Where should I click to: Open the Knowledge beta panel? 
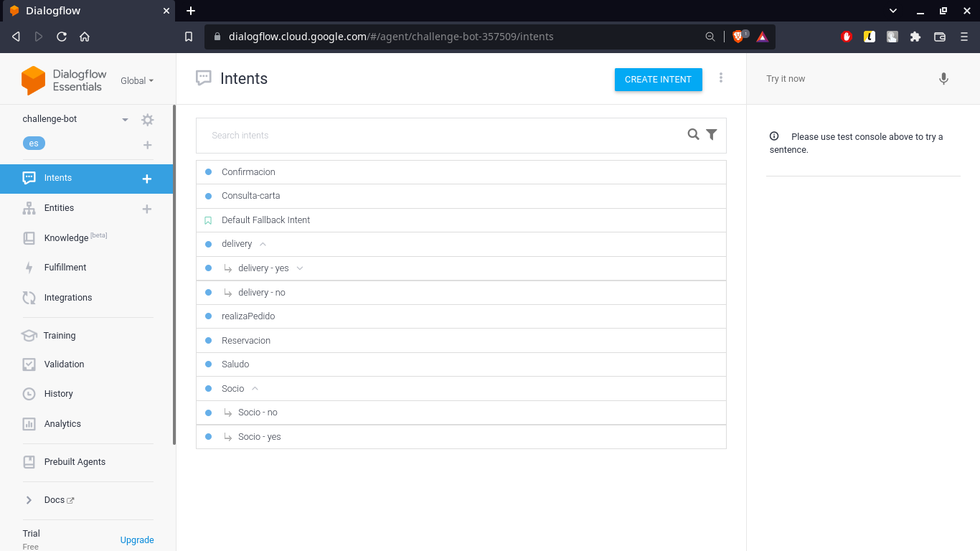[29, 237]
